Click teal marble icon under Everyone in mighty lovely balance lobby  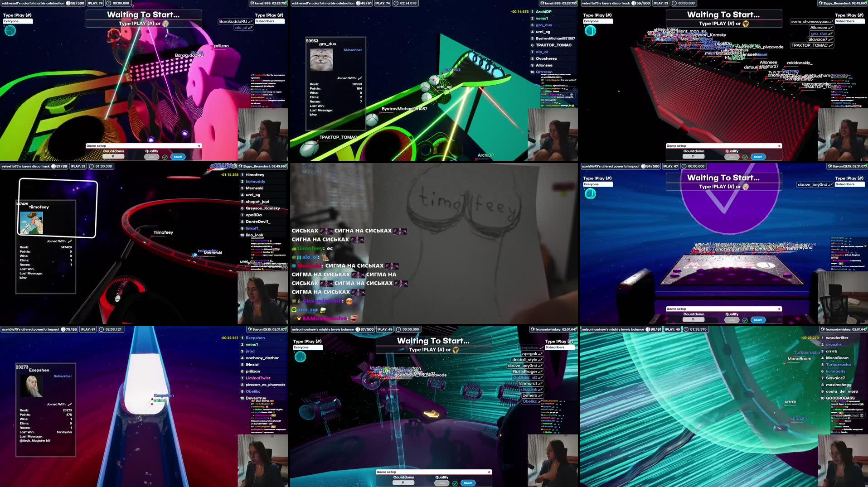(x=300, y=357)
